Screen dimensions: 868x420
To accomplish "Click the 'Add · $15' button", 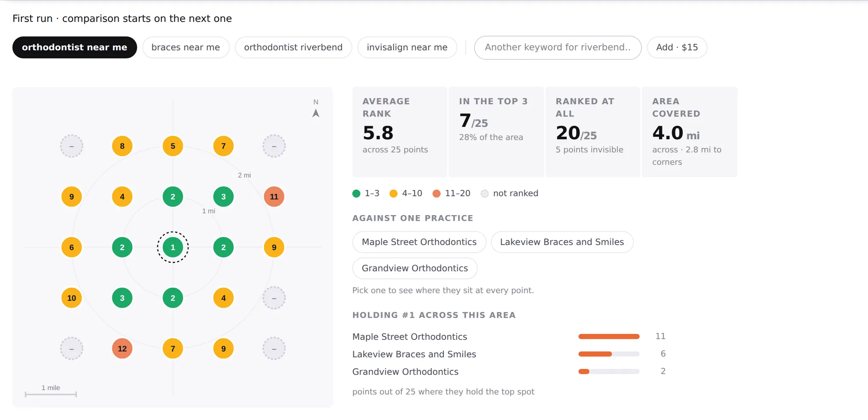I will click(x=677, y=47).
